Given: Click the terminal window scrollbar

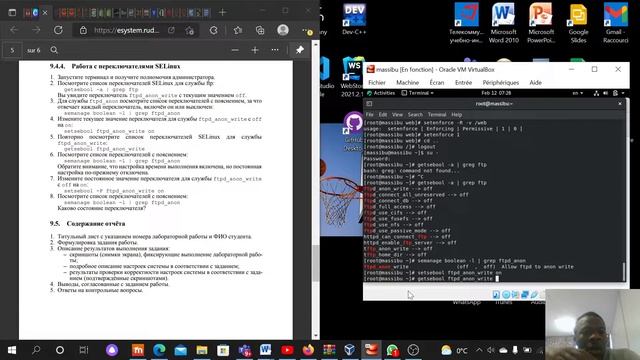Looking at the screenshot, I should [624, 271].
